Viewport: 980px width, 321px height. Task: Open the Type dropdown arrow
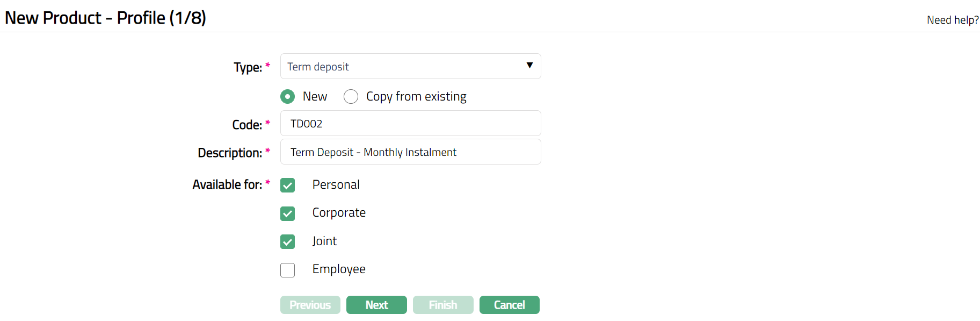click(529, 66)
